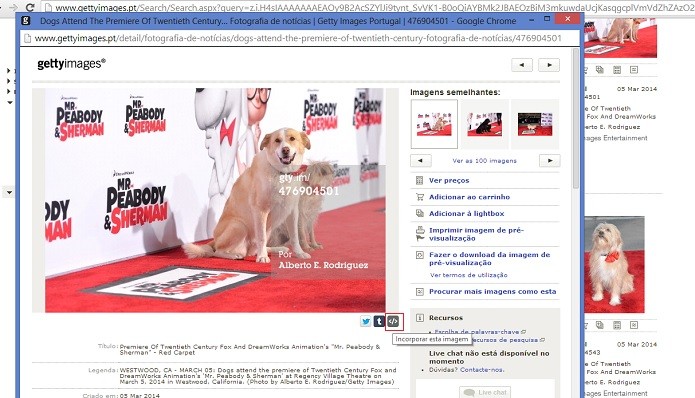The height and width of the screenshot is (398, 695).
Task: Click the page icon in the popup address bar
Action: click(27, 39)
